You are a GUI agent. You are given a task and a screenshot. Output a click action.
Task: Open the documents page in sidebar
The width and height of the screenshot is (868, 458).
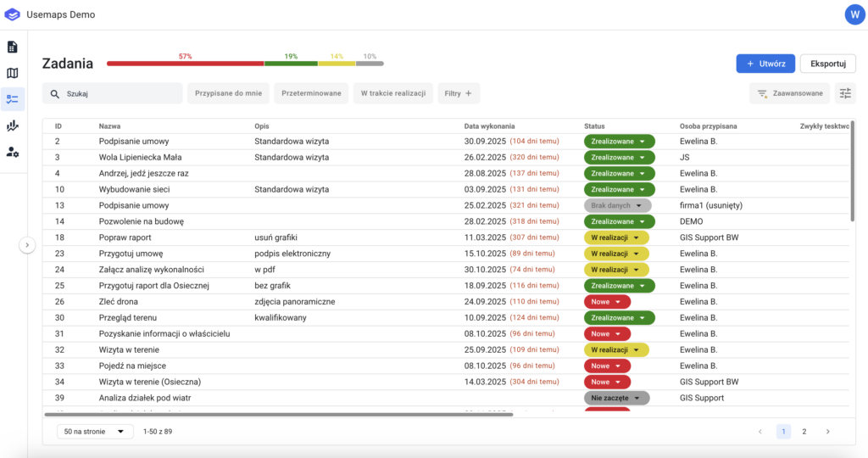pos(13,47)
